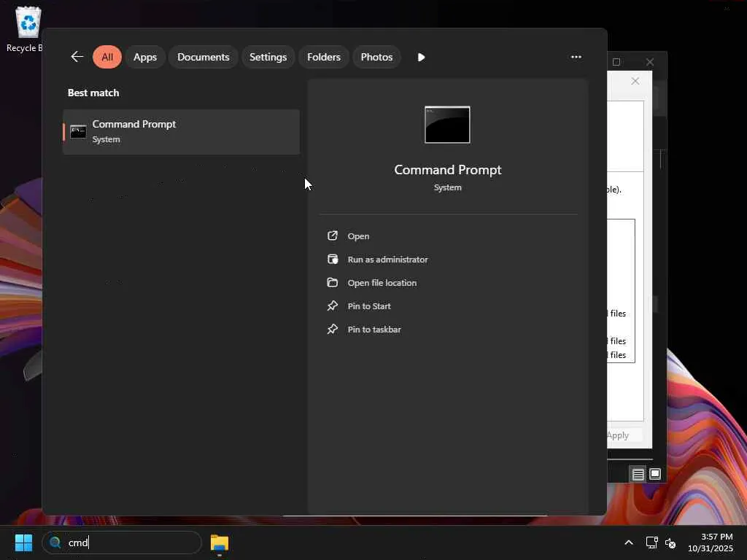Click the large Command Prompt preview icon
Viewport: 747px width, 560px height.
pyautogui.click(x=447, y=125)
